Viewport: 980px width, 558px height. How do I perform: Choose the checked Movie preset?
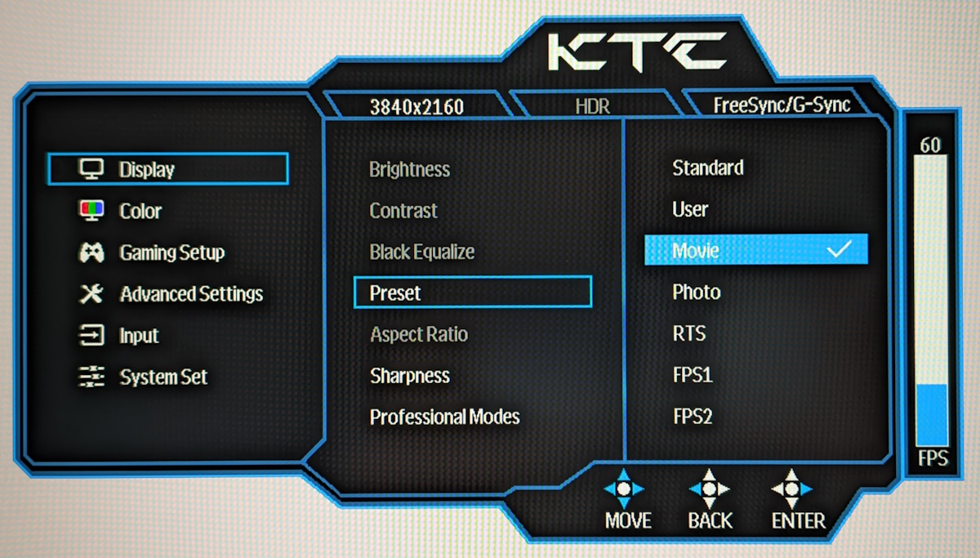coord(756,250)
